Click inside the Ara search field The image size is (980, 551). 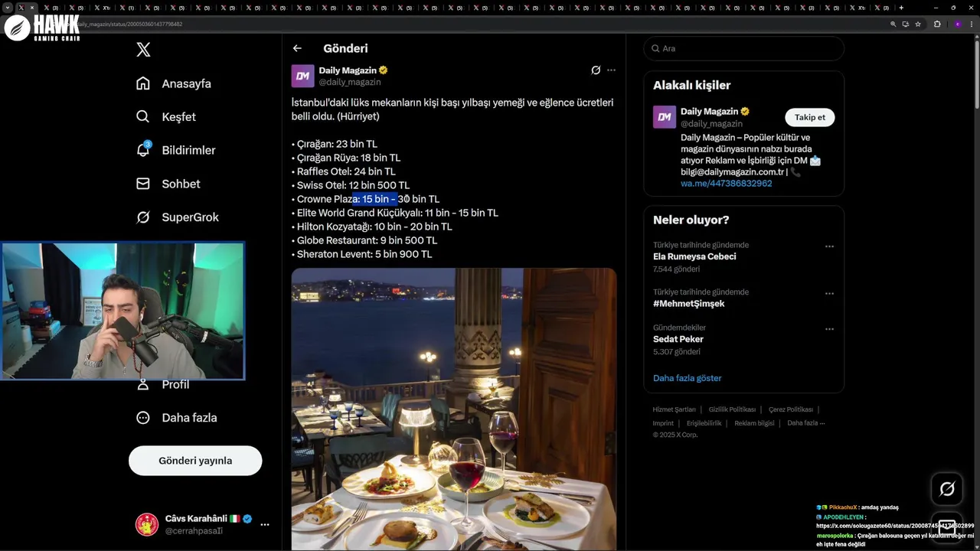click(743, 48)
